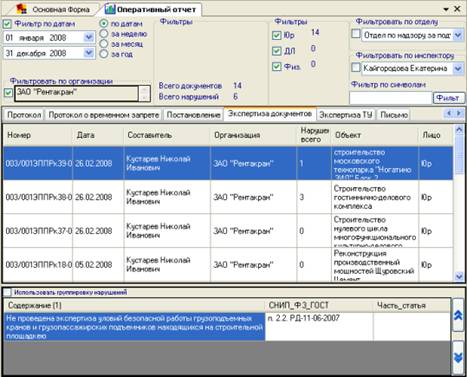Expand the Отдел по надзору dropdown
The height and width of the screenshot is (377, 467).
pos(458,35)
